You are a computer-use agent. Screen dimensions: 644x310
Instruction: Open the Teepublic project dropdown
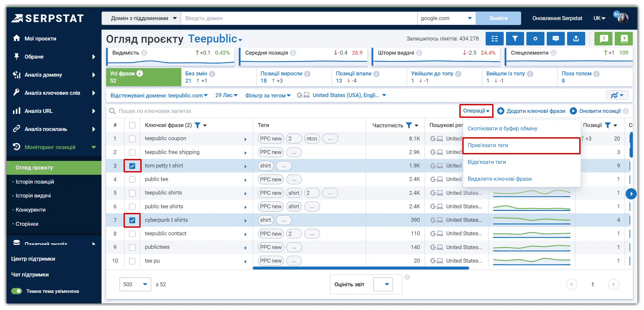click(x=215, y=39)
